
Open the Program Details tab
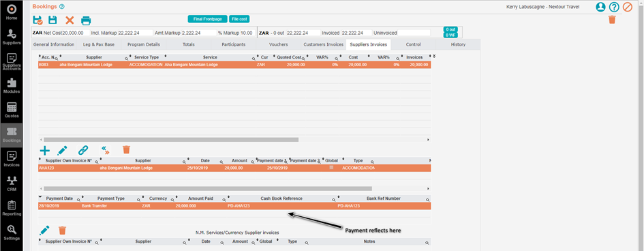pos(144,44)
